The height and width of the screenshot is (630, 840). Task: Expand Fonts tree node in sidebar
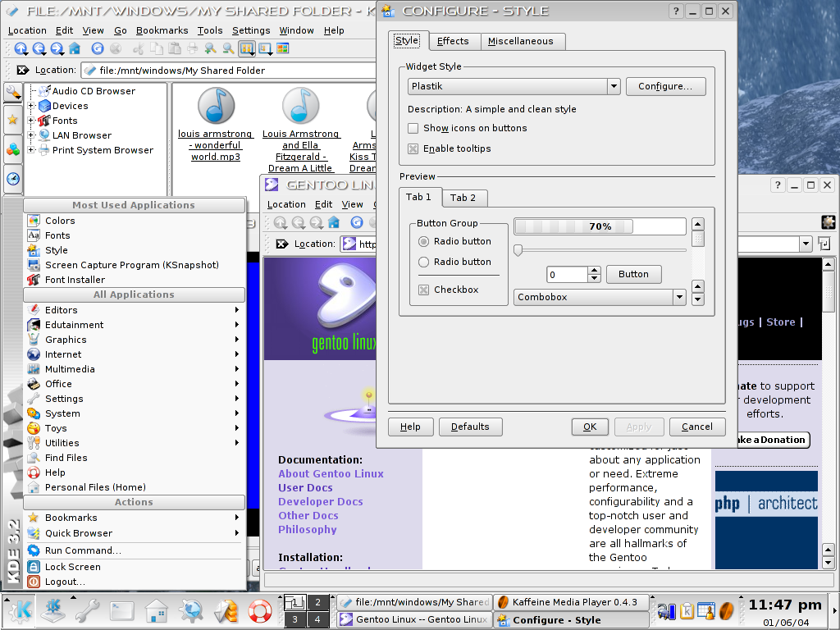pyautogui.click(x=31, y=121)
